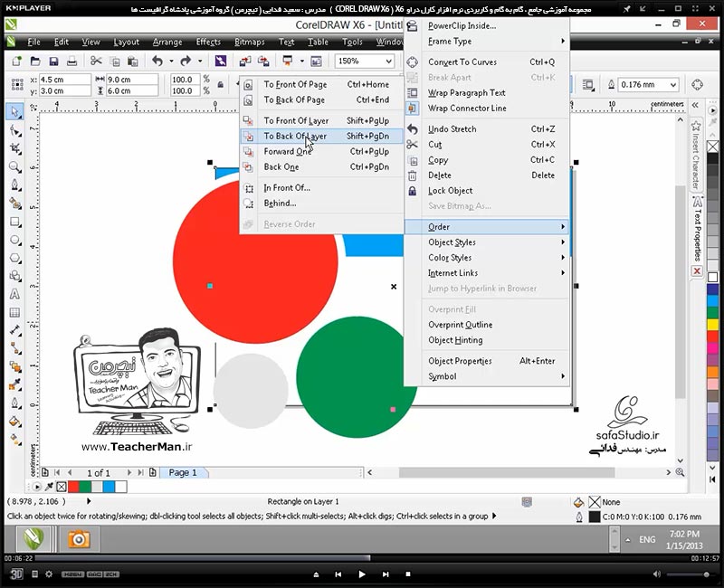Choose Object Properties entry
The width and height of the screenshot is (724, 588).
tap(487, 361)
